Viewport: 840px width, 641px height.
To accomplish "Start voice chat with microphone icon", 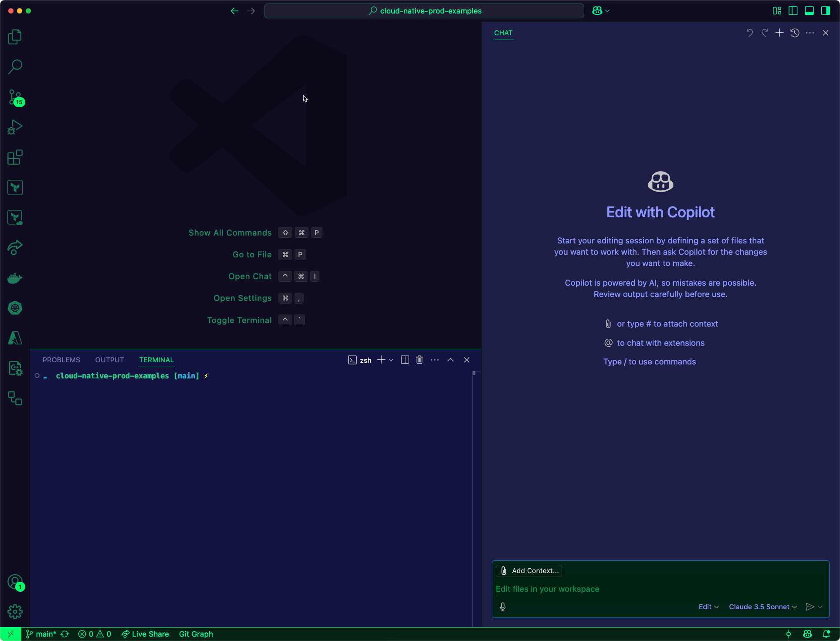I will (503, 607).
